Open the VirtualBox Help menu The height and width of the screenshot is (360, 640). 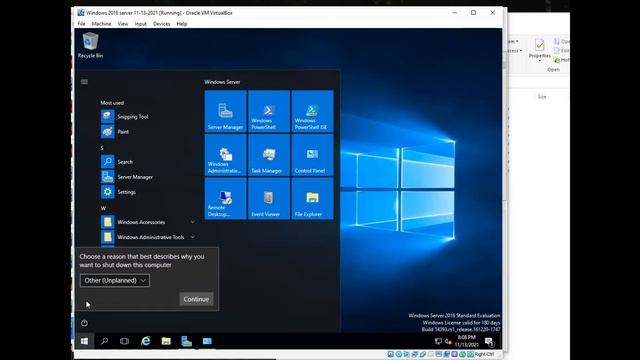(182, 24)
